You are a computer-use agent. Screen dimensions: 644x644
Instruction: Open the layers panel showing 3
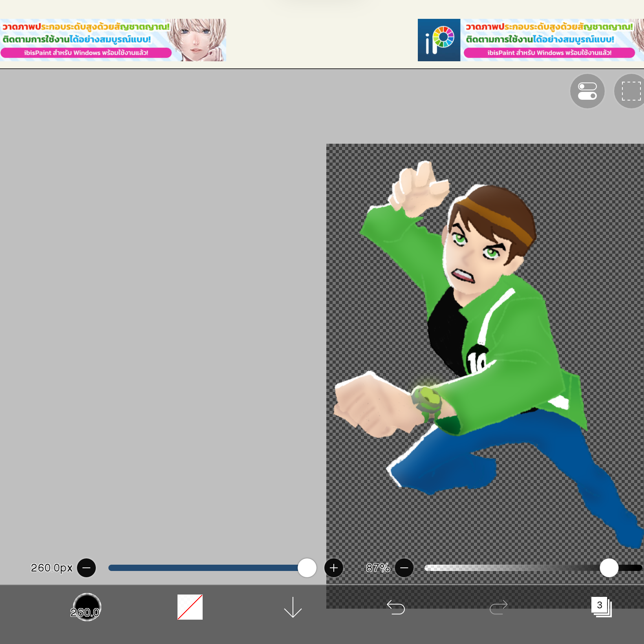(601, 607)
